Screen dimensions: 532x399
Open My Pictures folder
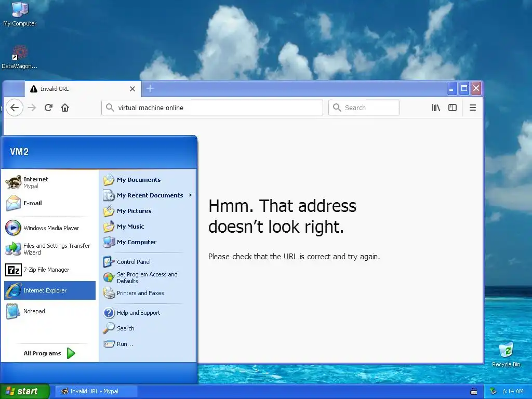(x=148, y=211)
